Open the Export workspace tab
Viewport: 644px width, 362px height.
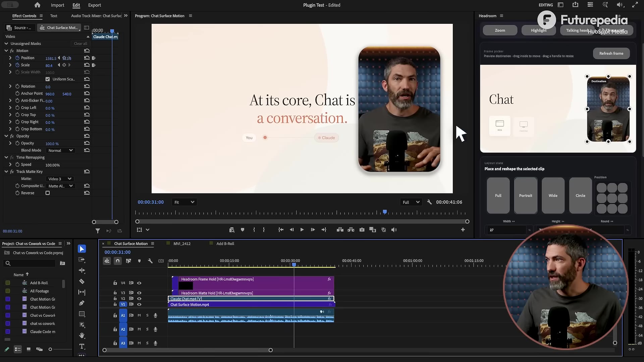pos(94,5)
